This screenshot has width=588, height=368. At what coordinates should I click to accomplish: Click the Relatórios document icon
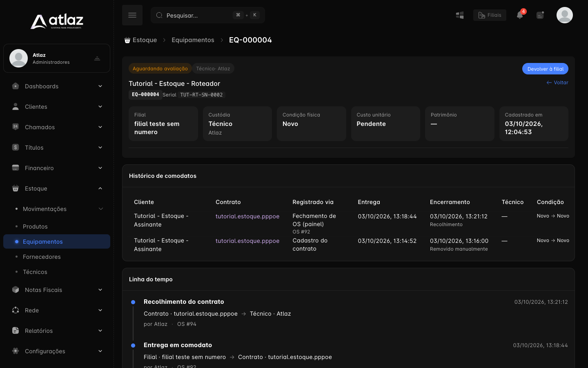(x=16, y=330)
